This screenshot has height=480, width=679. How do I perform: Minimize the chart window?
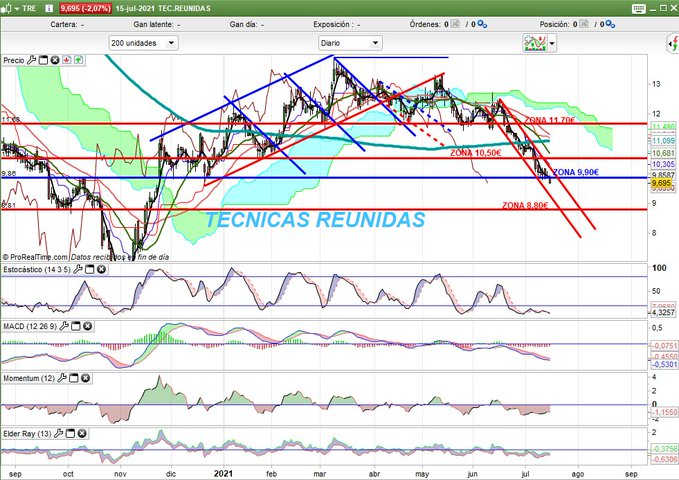point(654,8)
